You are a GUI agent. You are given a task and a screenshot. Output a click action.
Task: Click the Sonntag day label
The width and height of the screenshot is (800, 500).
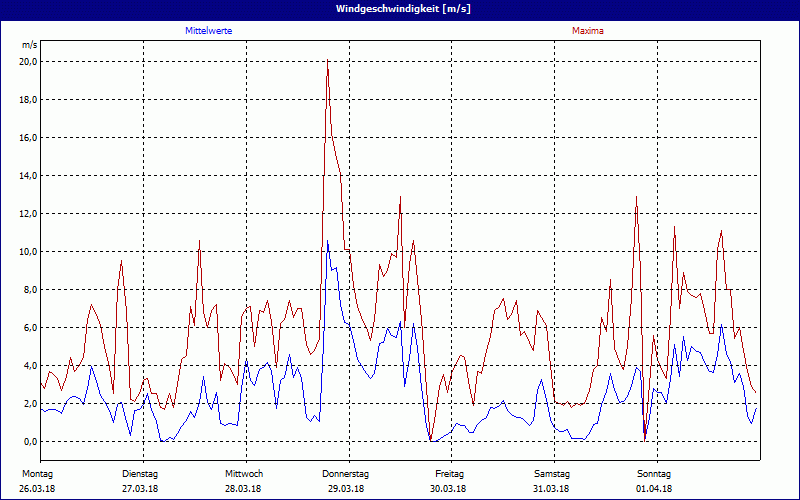pyautogui.click(x=654, y=474)
